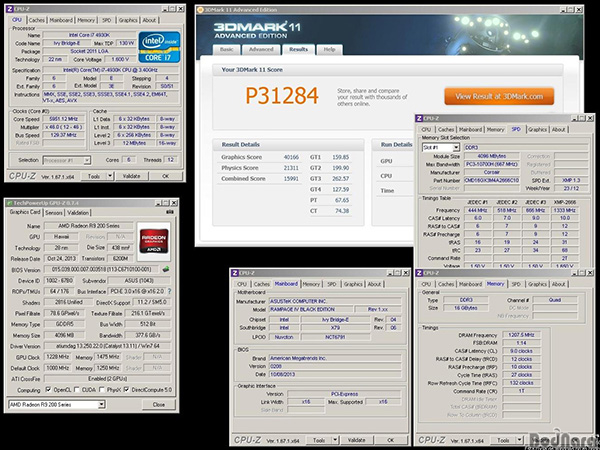Toggle the CUDA checkbox in GPU-Z

(x=77, y=390)
